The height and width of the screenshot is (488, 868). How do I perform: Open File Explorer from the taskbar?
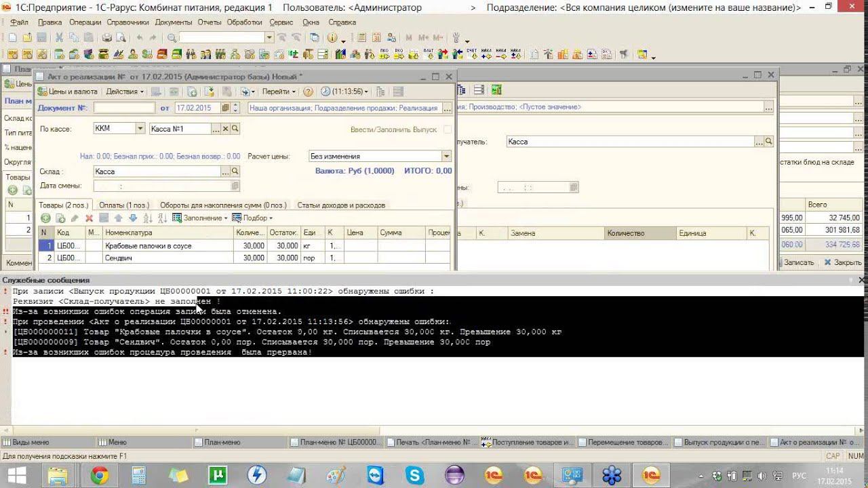click(58, 476)
